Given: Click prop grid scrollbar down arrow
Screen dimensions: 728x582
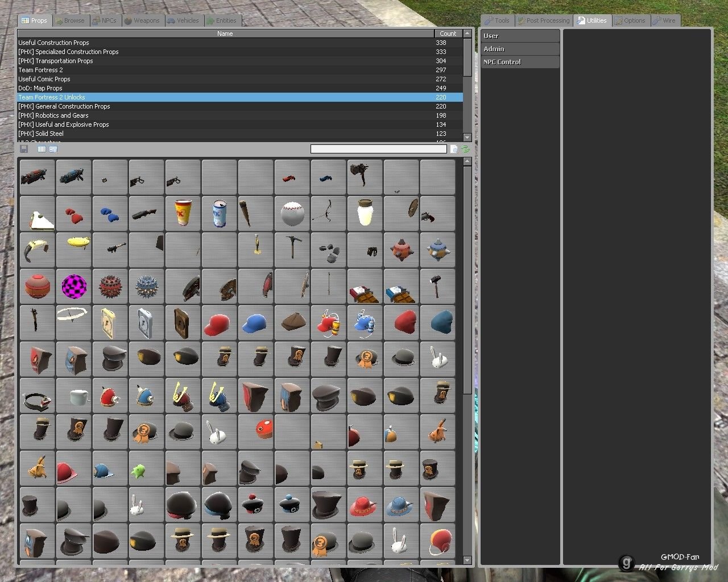Looking at the screenshot, I should click(468, 560).
